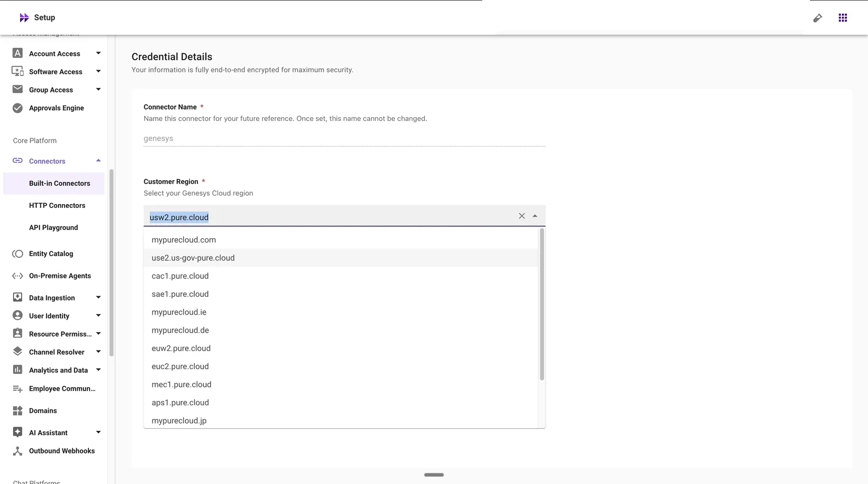Clear the selected Customer Region value
This screenshot has width=868, height=484.
(x=522, y=216)
